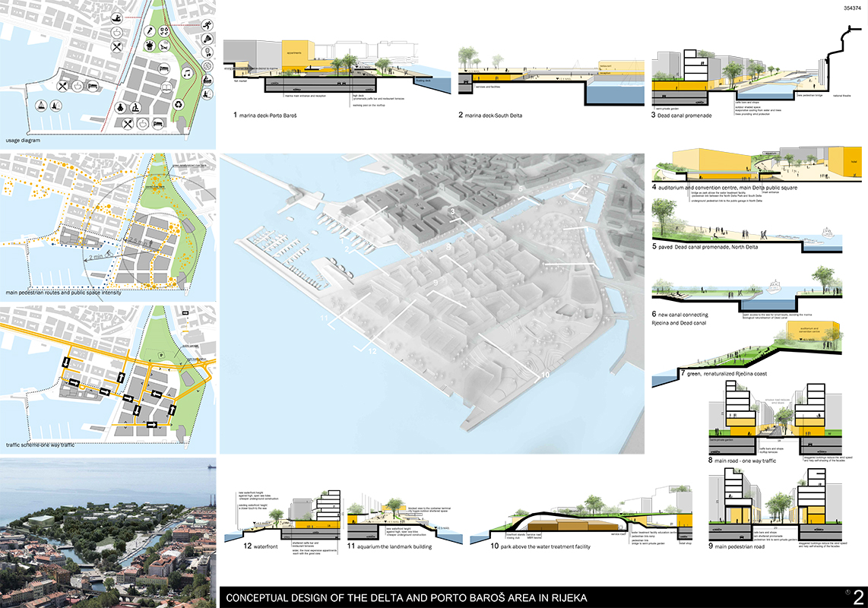
Task: Click the '12 waterfront' caption
Action: [261, 546]
